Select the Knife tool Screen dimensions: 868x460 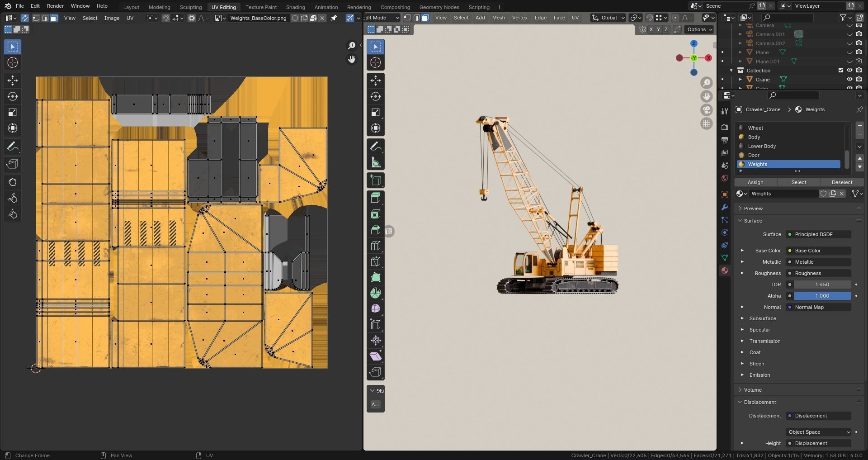click(x=376, y=261)
